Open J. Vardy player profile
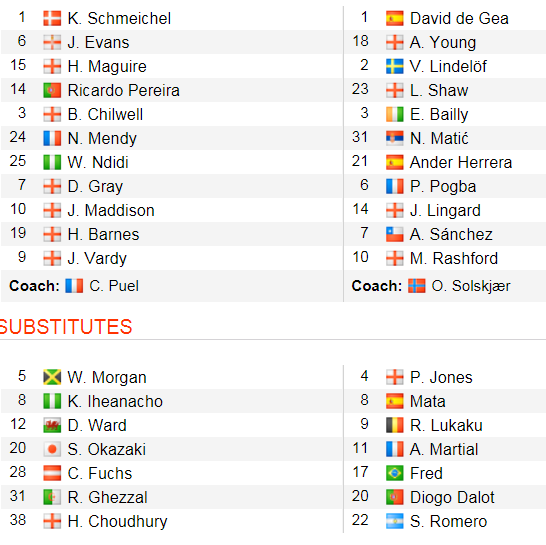The width and height of the screenshot is (546, 545). pyautogui.click(x=97, y=258)
